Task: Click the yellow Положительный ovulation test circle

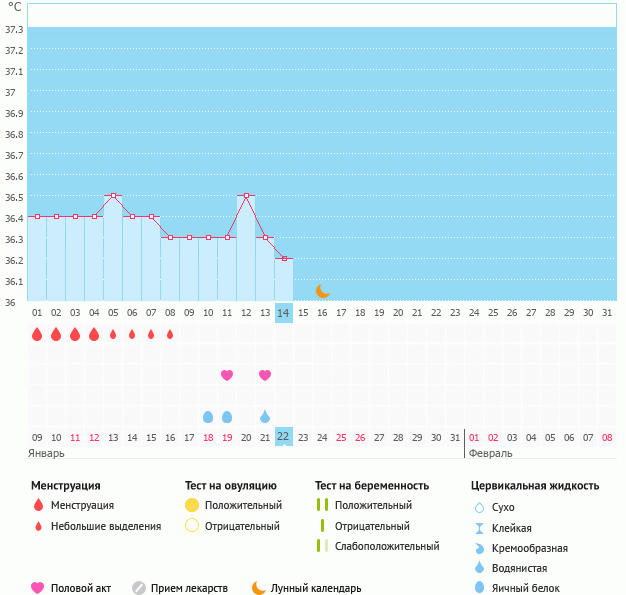Action: click(192, 505)
